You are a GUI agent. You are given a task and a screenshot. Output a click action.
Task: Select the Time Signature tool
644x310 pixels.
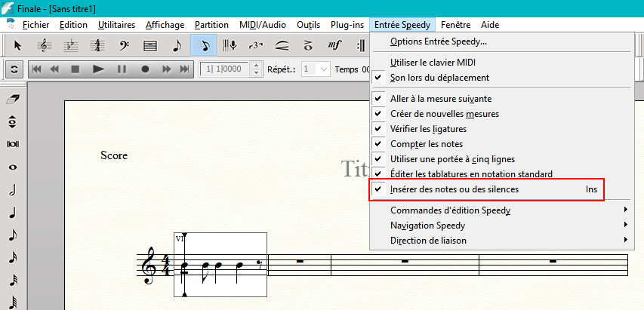[97, 46]
